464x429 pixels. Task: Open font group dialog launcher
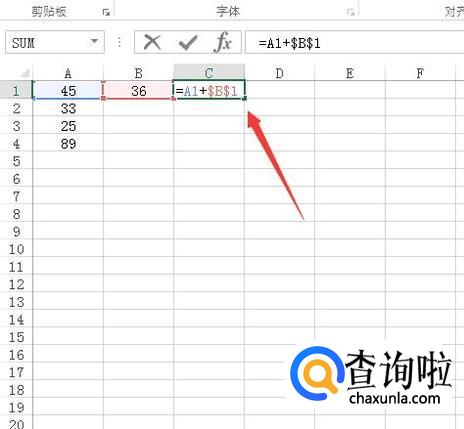350,13
